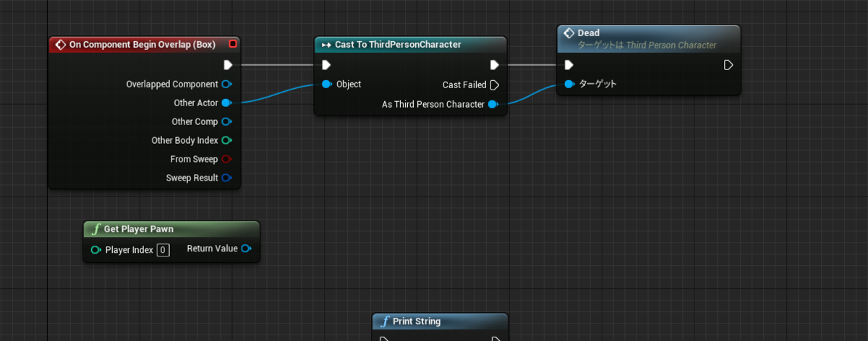Click the Object input pin
The width and height of the screenshot is (868, 341).
click(327, 84)
